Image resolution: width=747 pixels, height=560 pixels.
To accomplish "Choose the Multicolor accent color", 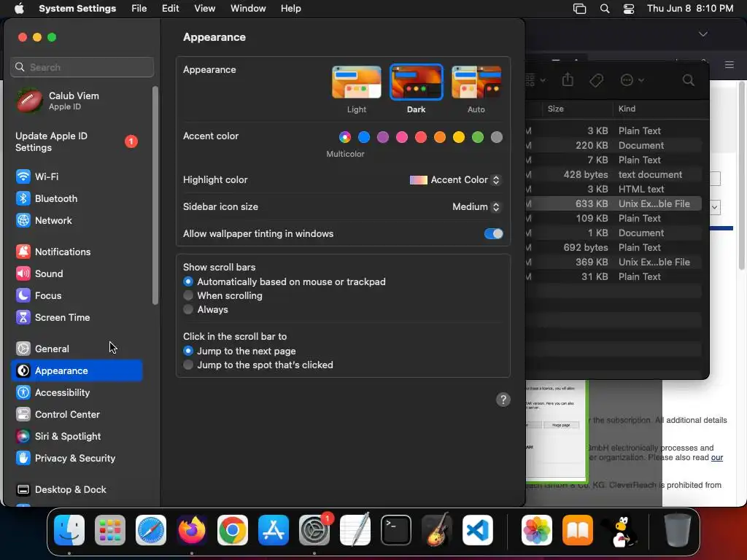I will 345,137.
